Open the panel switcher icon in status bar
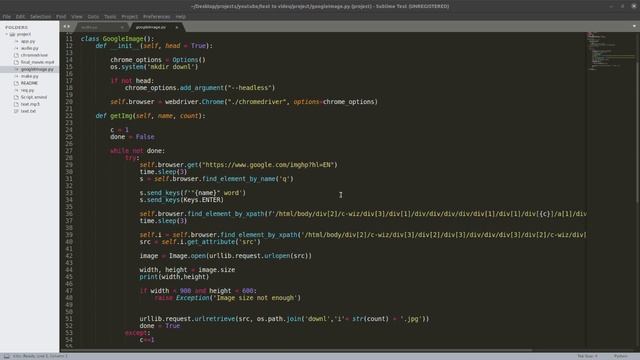The height and width of the screenshot is (360, 640). click(x=7, y=356)
